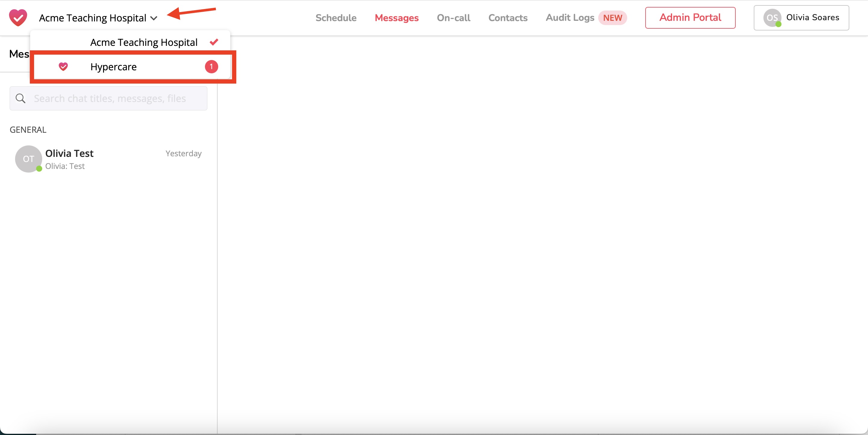Click the Hypercare heart logo in header
The image size is (868, 435).
pyautogui.click(x=18, y=17)
